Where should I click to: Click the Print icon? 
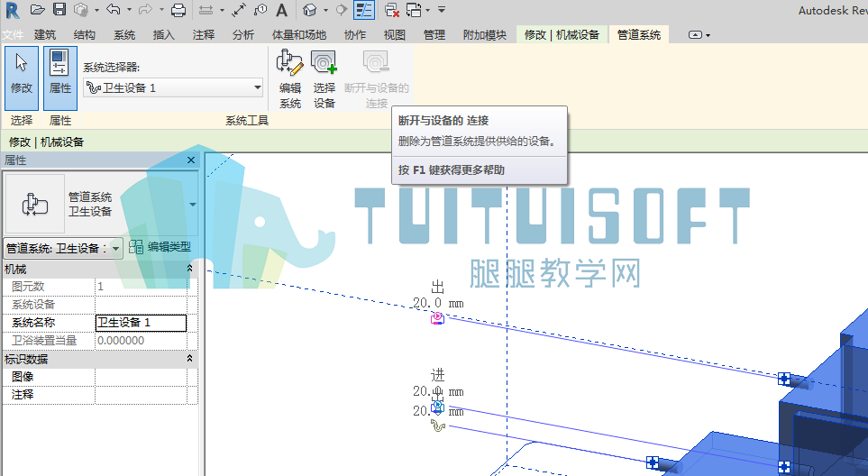[x=178, y=10]
